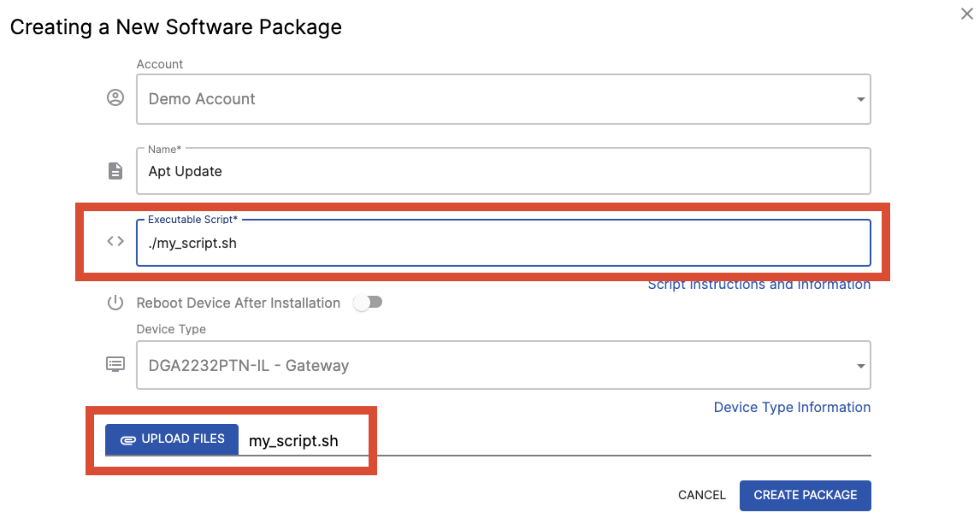Open the Device Type Information link
The width and height of the screenshot is (980, 518).
[x=792, y=407]
